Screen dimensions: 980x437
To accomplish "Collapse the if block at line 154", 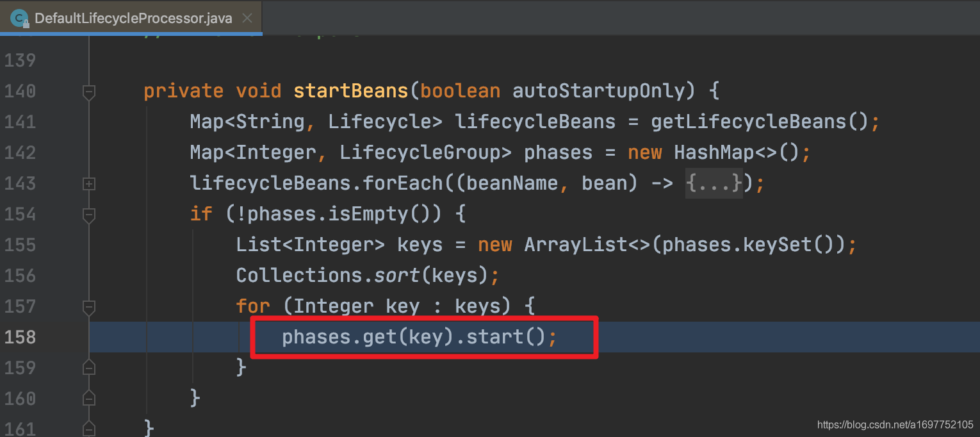I will click(89, 215).
